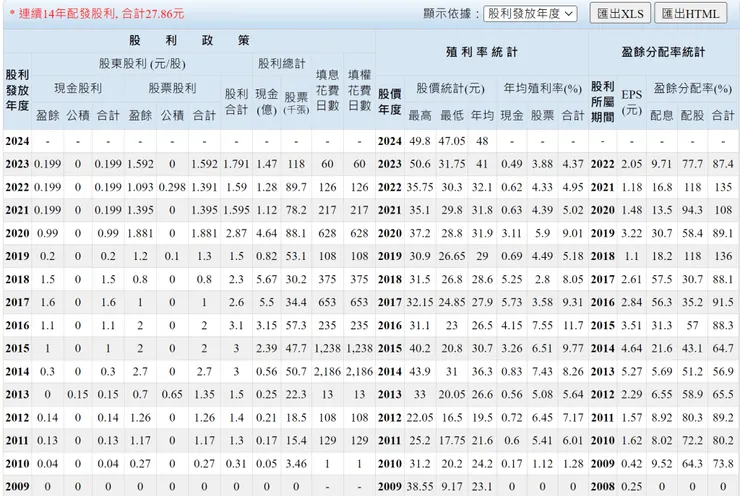Click the 股利總計 header
Viewport: 740px width, 496px height.
[x=281, y=64]
